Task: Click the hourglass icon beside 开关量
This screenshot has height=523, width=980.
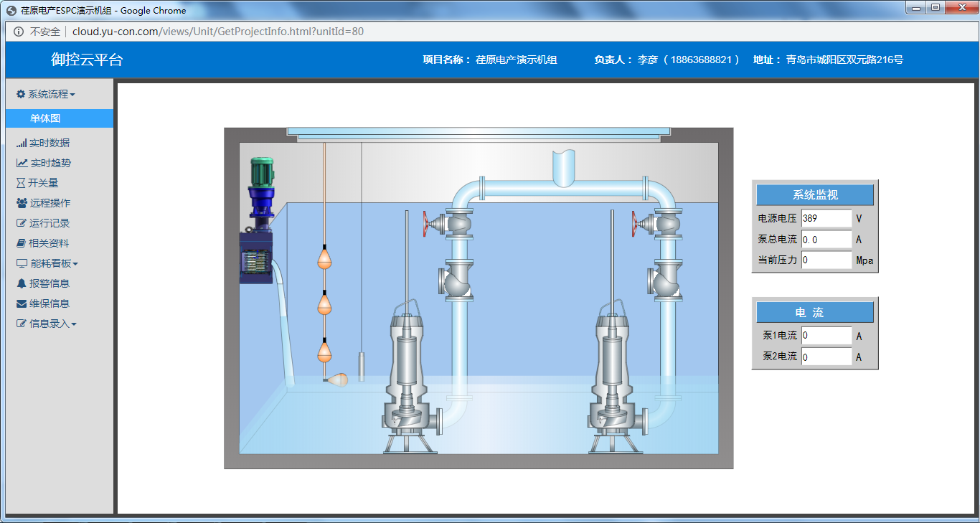Action: click(21, 183)
